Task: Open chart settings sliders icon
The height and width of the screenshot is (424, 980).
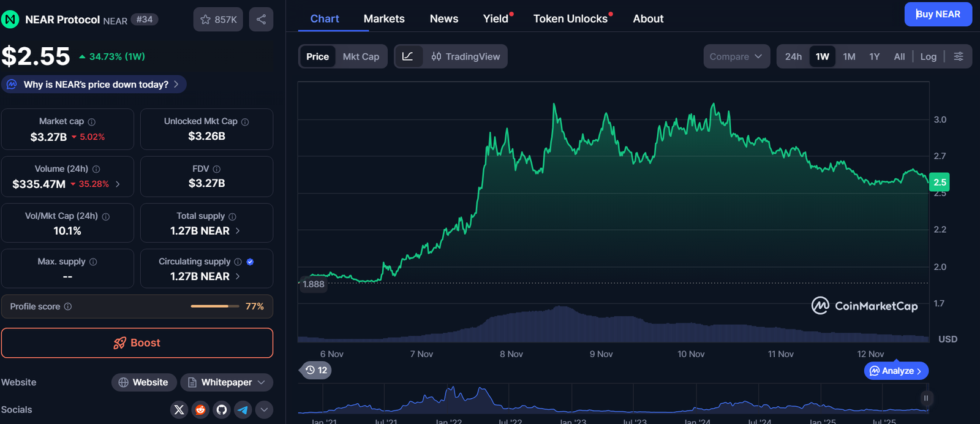Action: (959, 56)
